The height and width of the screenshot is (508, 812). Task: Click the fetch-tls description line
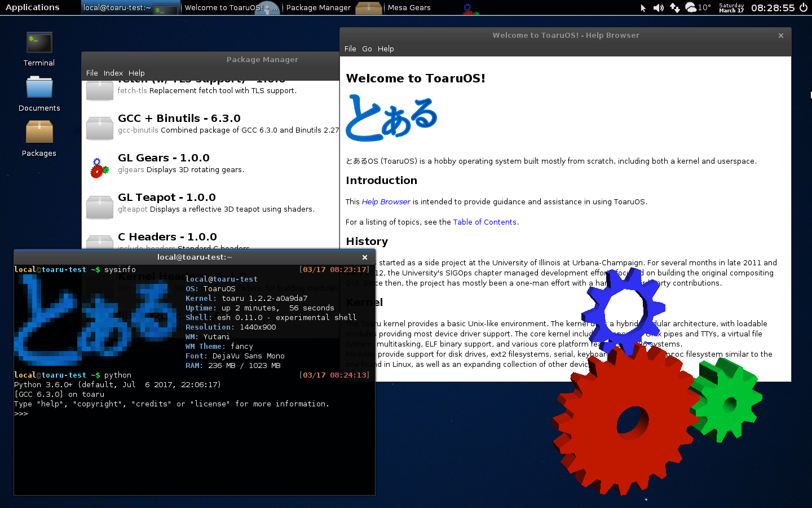coord(207,90)
